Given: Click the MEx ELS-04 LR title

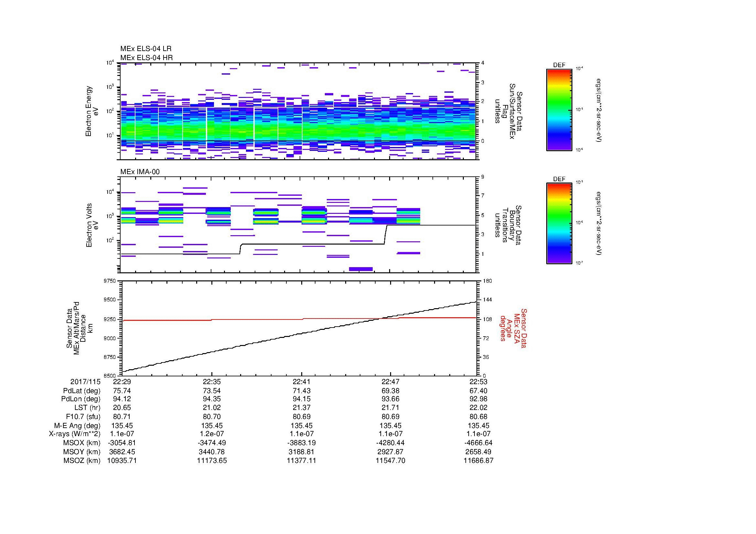Looking at the screenshot, I should pos(146,49).
